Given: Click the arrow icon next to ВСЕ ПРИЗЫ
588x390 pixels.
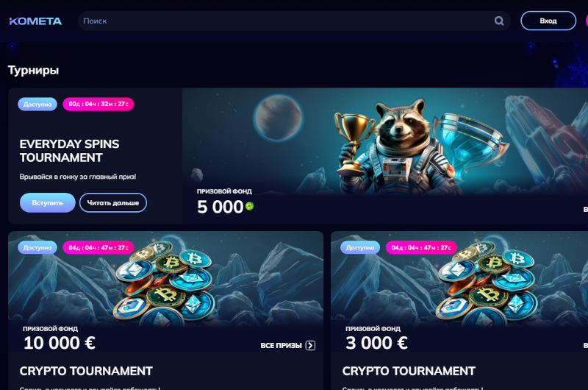Looking at the screenshot, I should coord(310,345).
